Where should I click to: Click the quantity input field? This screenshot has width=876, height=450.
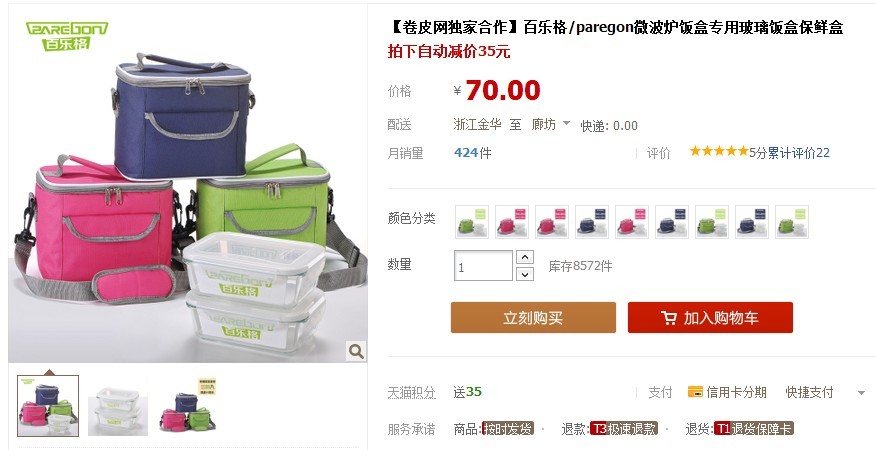click(483, 266)
